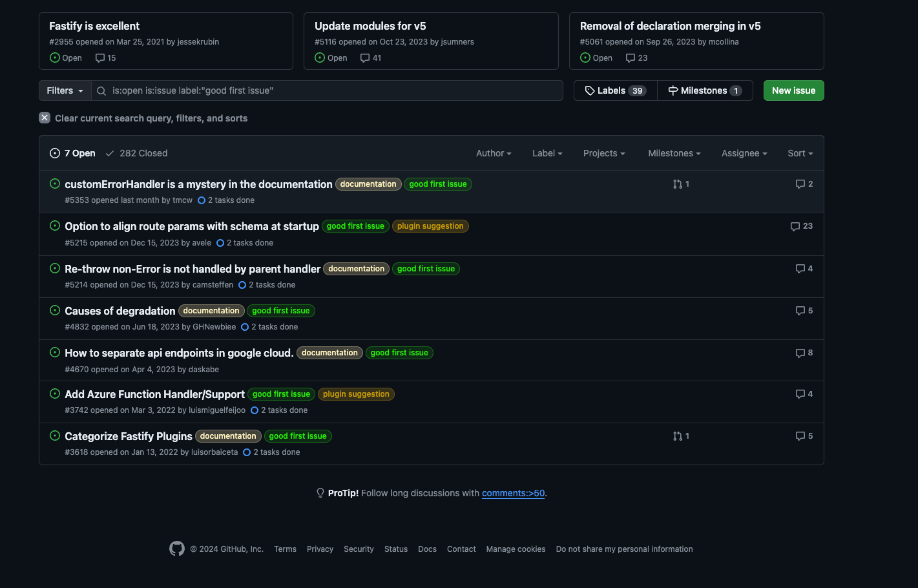Expand the Assignee filter
Image resolution: width=918 pixels, height=588 pixels.
coord(744,153)
